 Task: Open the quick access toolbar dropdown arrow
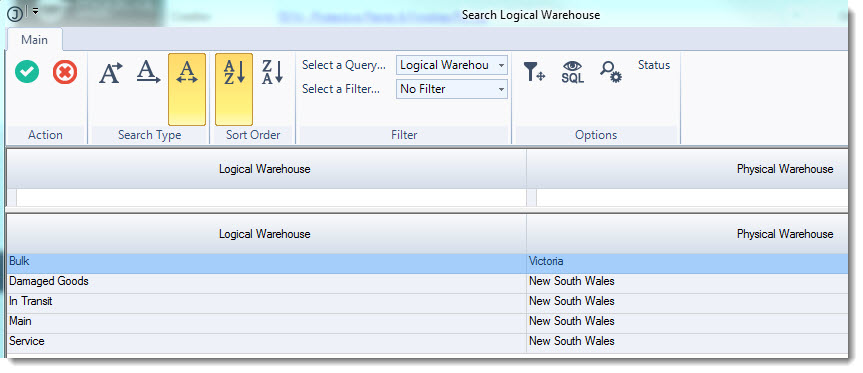click(35, 11)
